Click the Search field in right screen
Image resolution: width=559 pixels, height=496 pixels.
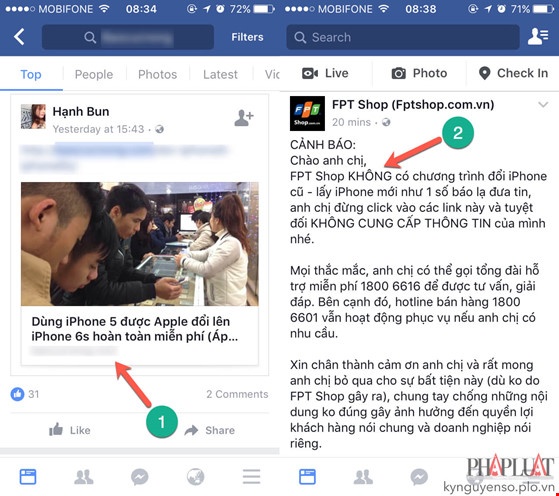pyautogui.click(x=402, y=37)
